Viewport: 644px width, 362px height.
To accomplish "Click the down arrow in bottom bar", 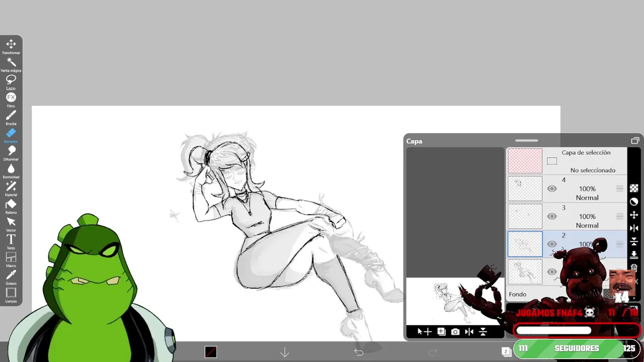I will point(285,352).
